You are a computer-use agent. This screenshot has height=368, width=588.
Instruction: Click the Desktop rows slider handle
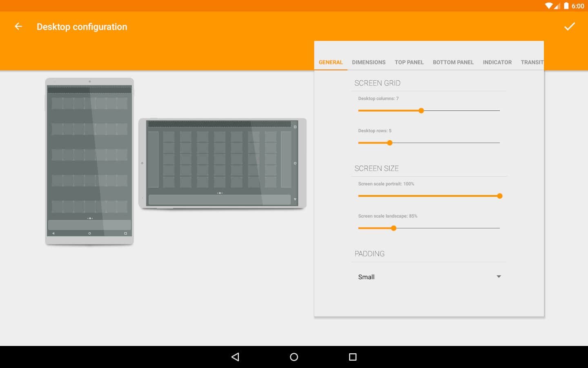coord(390,143)
